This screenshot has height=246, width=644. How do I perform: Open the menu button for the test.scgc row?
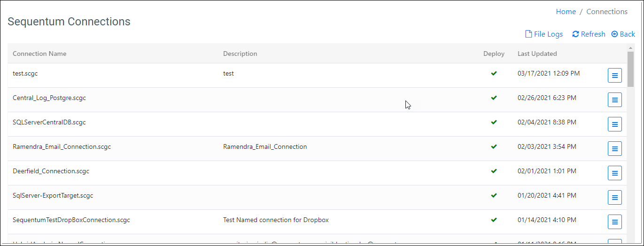[614, 75]
